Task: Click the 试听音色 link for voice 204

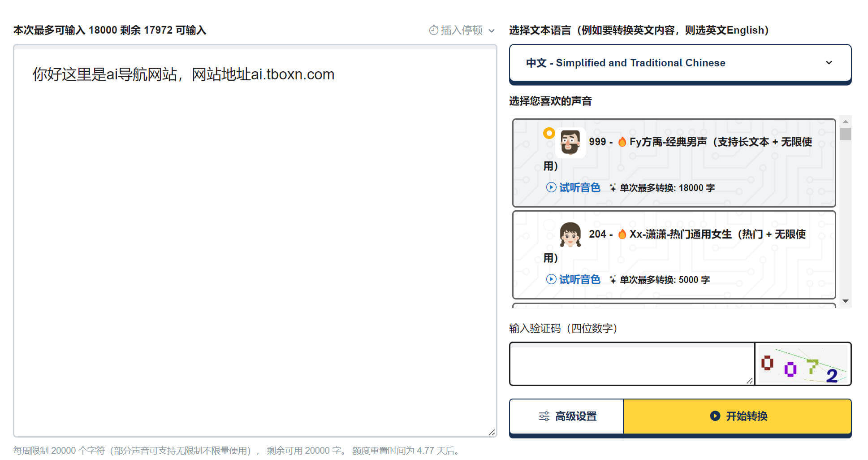Action: [x=579, y=279]
